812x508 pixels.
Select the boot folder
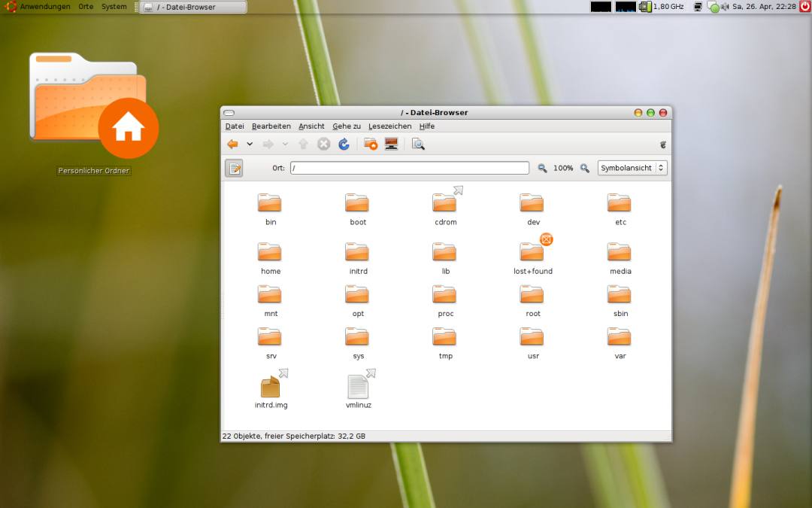(x=357, y=208)
